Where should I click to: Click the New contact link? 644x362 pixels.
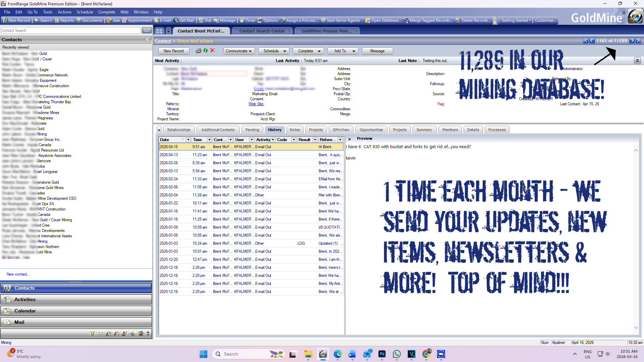(x=18, y=274)
